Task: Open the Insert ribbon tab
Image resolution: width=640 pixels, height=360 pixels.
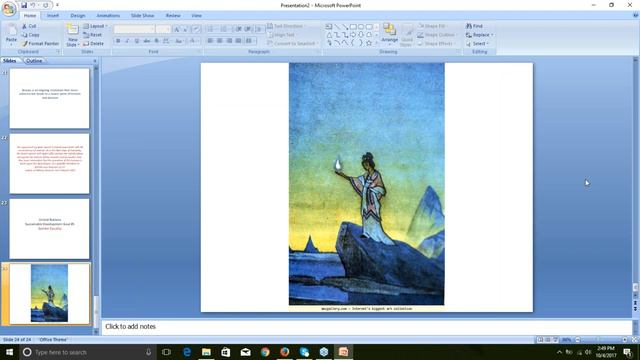Action: point(53,16)
